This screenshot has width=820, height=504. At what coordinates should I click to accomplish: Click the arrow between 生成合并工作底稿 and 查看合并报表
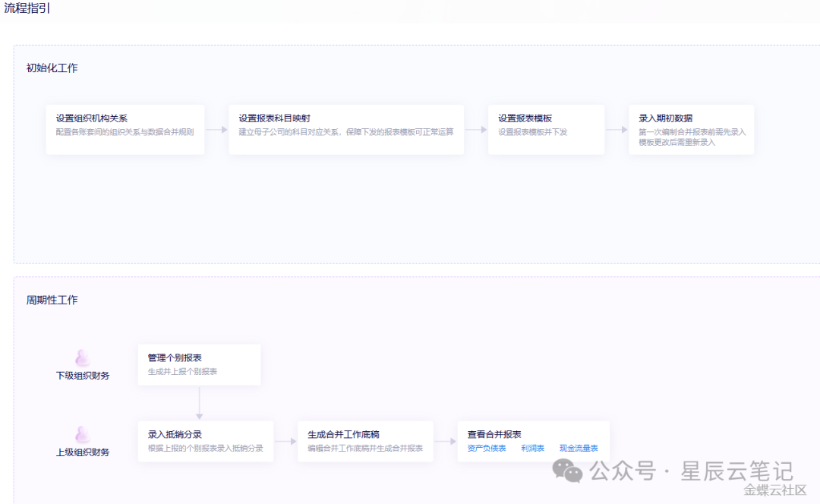point(446,442)
